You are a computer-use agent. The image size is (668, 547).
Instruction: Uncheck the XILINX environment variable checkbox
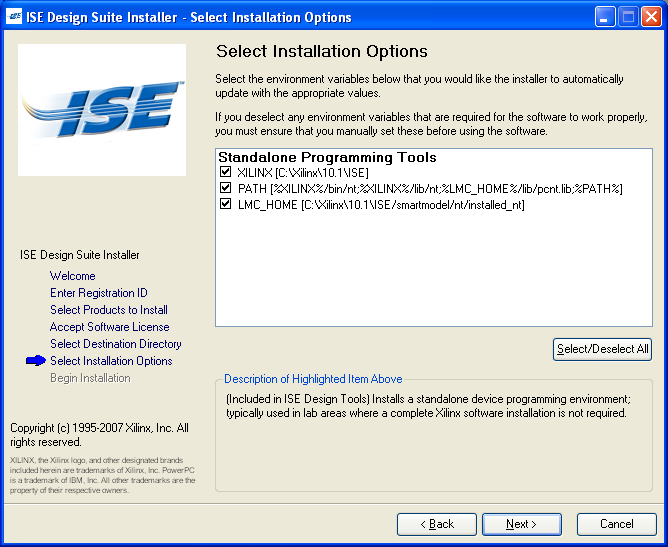point(226,173)
